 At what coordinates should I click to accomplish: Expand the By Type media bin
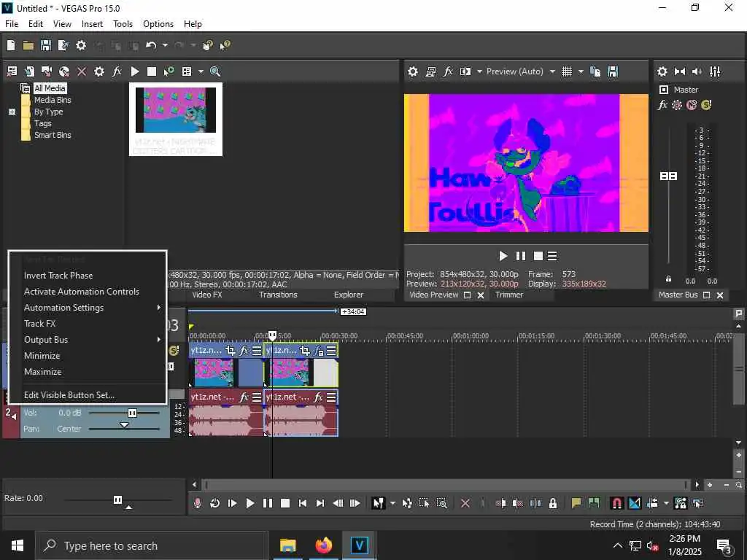pyautogui.click(x=12, y=112)
